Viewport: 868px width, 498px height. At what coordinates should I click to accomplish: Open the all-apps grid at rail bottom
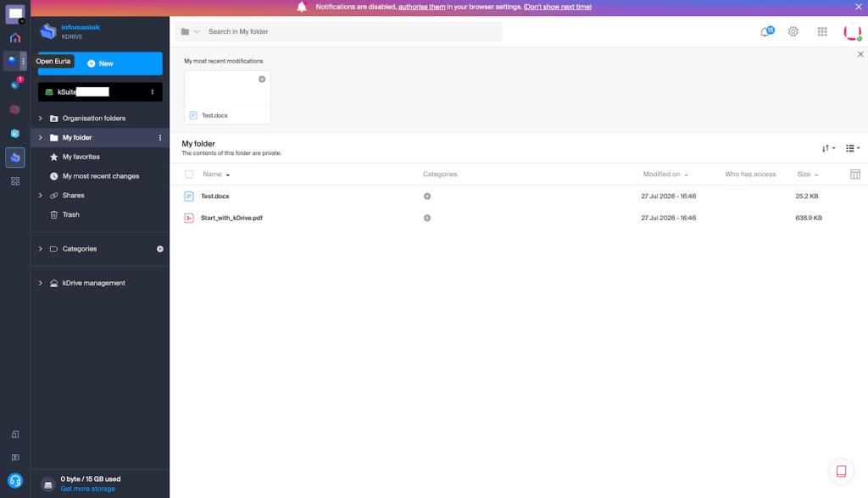[15, 181]
